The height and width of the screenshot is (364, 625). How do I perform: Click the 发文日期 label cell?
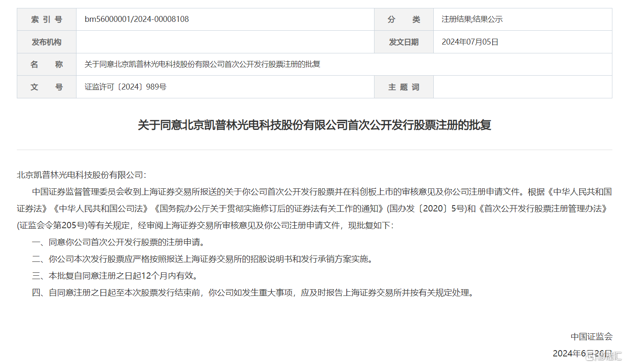coord(404,42)
